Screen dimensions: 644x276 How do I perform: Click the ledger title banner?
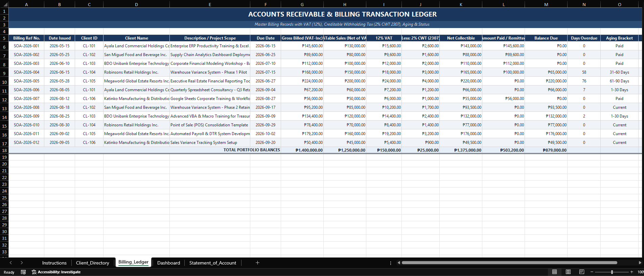point(342,14)
